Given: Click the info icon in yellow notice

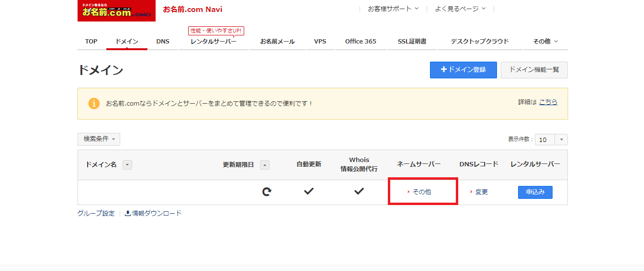Looking at the screenshot, I should pos(94,103).
